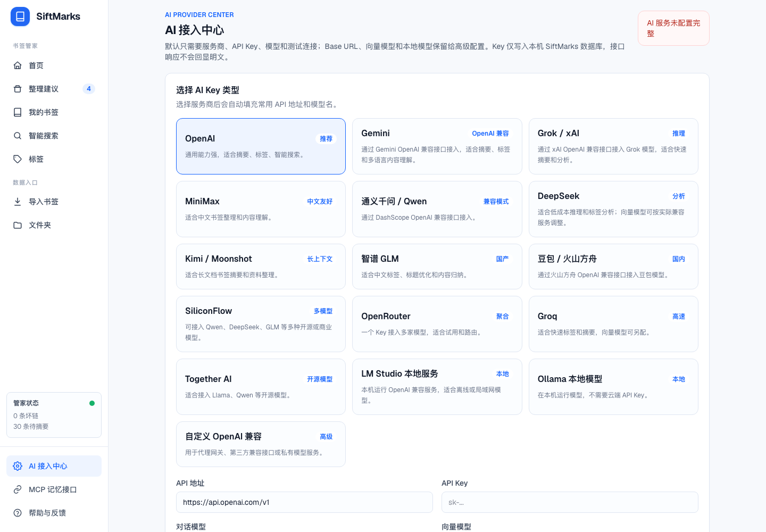Open 文件夹 in the sidebar
Viewport: 766px width, 532px height.
tap(54, 225)
